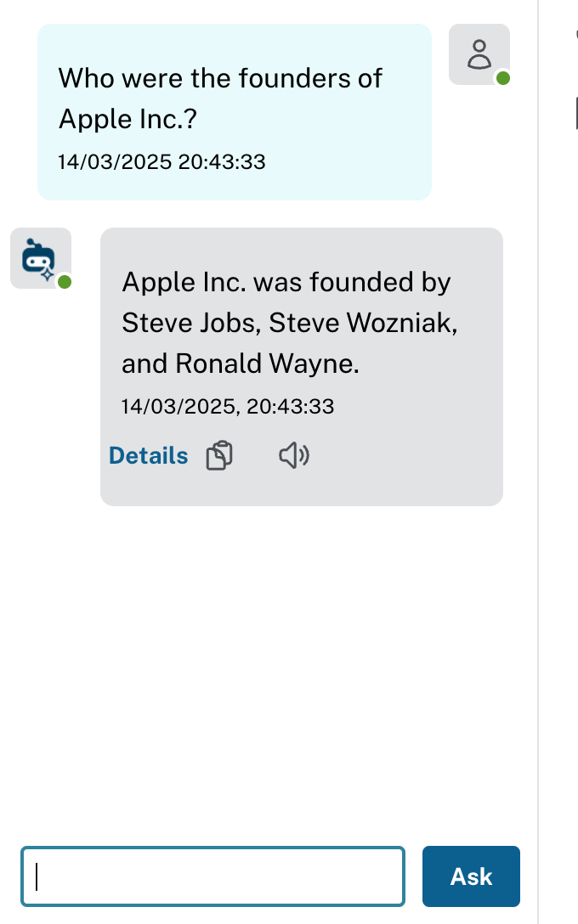Click the user question timestamp 14/03/2025 20:43:33
Viewport: 578px width, 924px height.
click(161, 161)
